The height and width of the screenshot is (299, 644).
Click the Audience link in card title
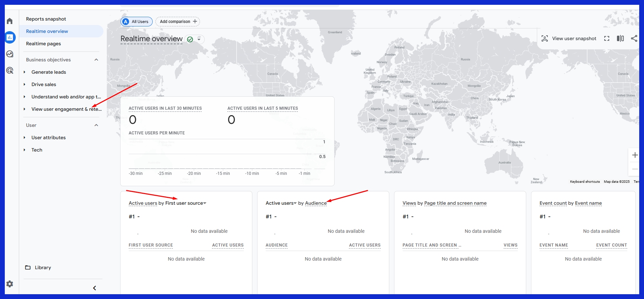316,203
